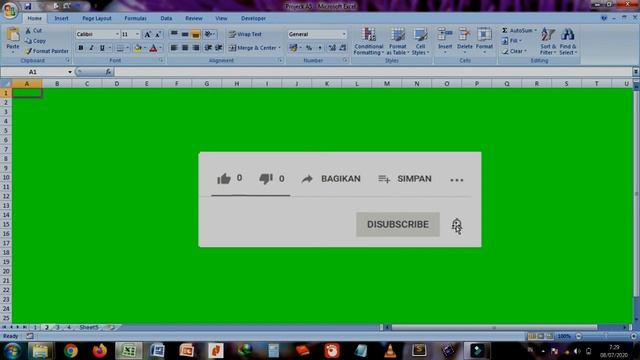Click the Copy command

[35, 41]
